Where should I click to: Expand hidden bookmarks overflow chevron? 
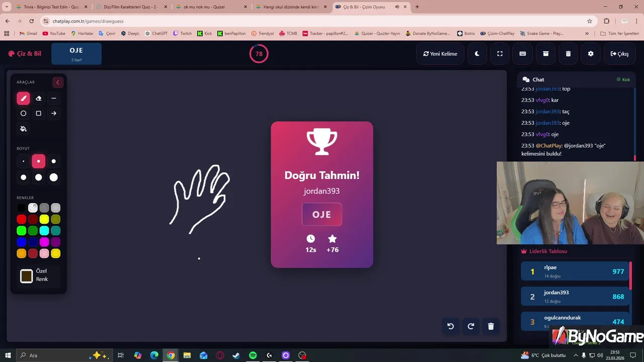click(587, 34)
